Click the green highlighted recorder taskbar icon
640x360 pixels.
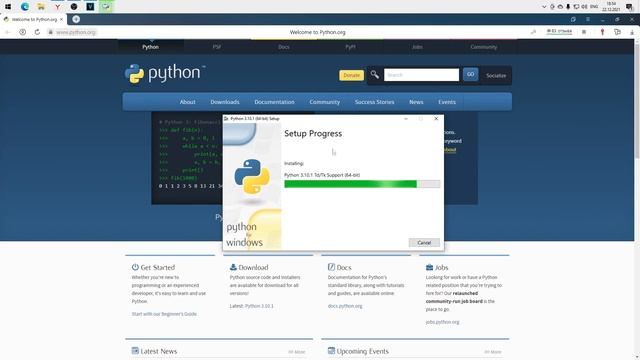tap(106, 7)
